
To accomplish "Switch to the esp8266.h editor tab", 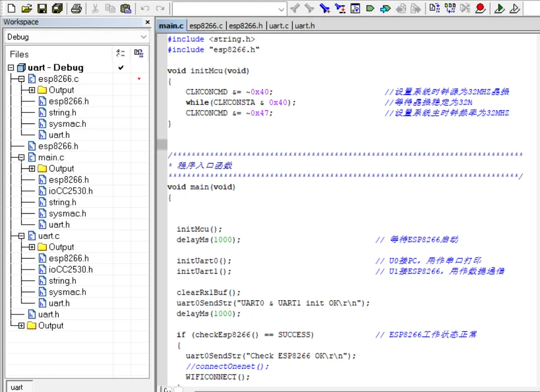I will click(246, 26).
